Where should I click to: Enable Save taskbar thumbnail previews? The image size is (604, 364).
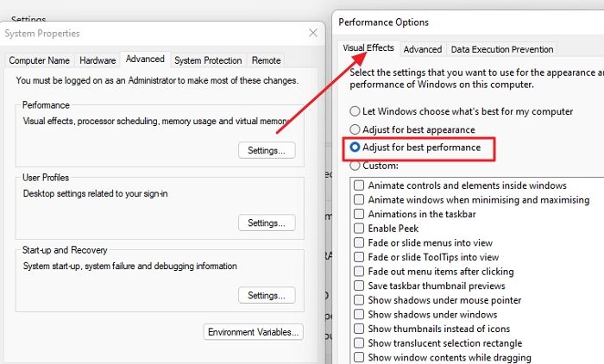click(358, 286)
